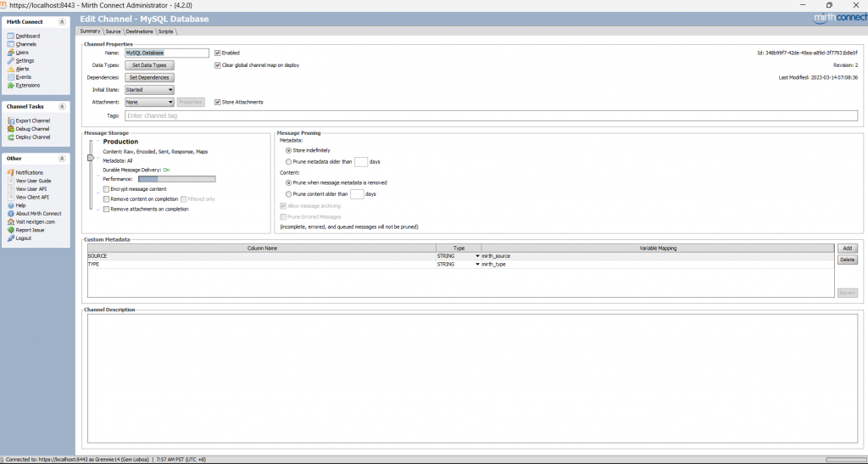This screenshot has height=464, width=868.
Task: Enable Encrypt message content
Action: (106, 189)
